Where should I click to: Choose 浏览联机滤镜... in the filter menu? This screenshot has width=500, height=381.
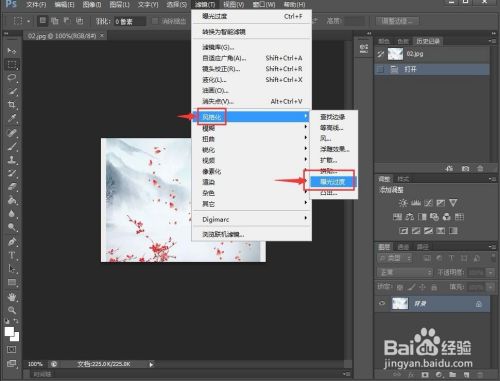pos(252,234)
